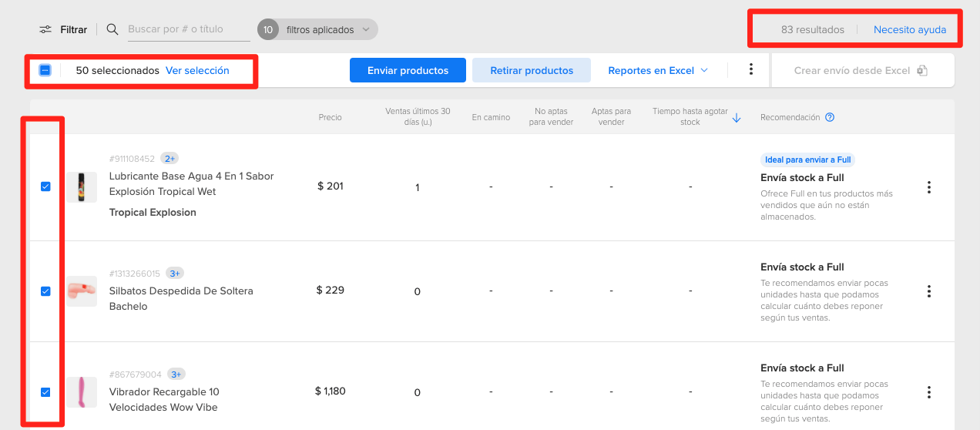Screen dimensions: 980x430
Task: Click the 50 seleccionados text
Action: coord(117,70)
